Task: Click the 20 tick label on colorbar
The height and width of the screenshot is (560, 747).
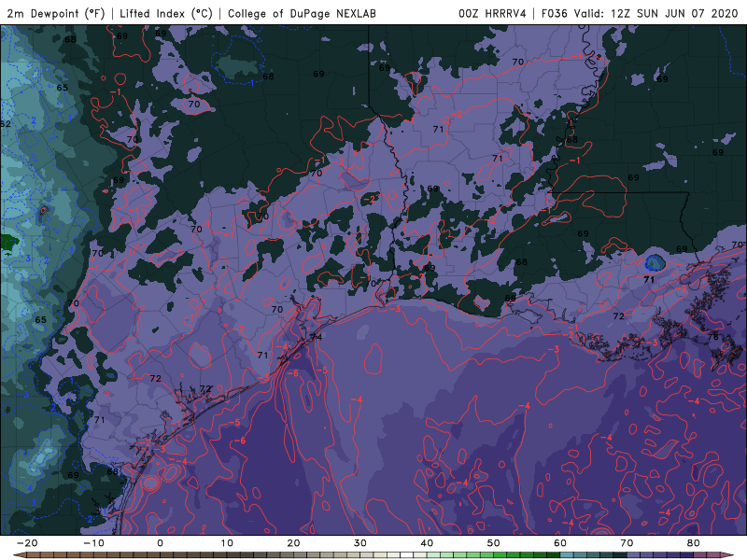Action: pos(293,543)
